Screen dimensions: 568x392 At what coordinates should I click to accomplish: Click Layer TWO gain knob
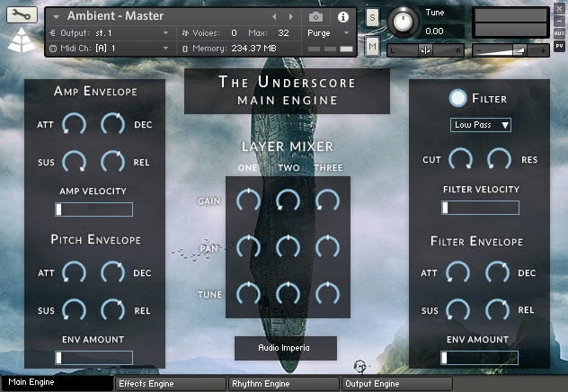click(288, 200)
